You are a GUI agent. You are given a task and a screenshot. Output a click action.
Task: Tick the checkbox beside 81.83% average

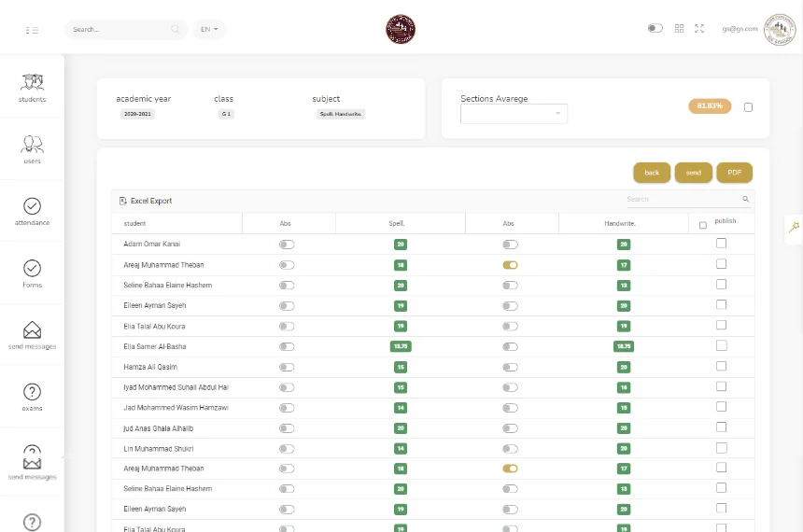click(748, 107)
